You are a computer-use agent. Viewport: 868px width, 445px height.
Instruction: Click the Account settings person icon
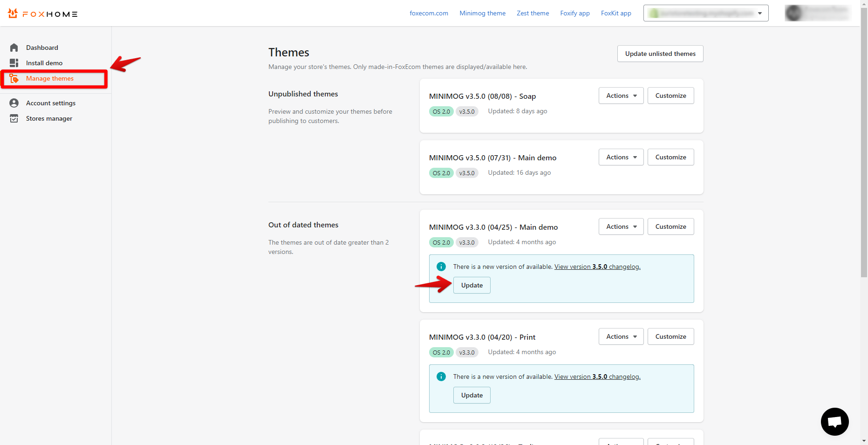(14, 103)
